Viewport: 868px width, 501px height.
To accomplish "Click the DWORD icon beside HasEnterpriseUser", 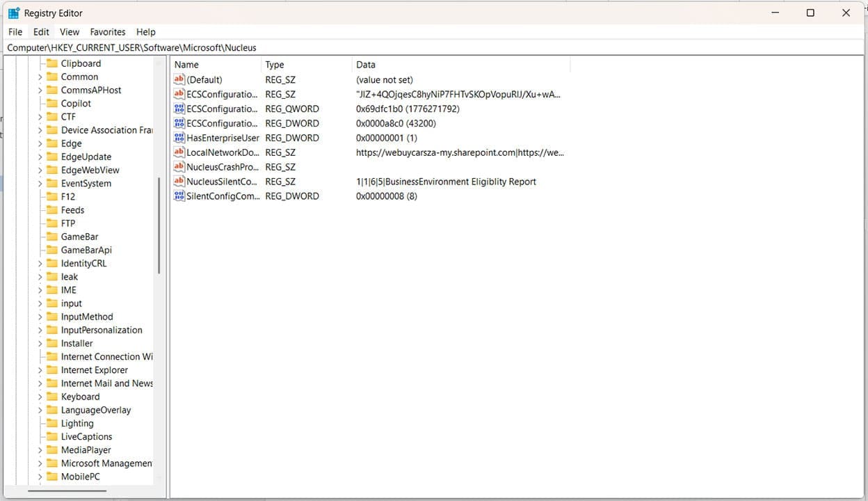I will pos(180,138).
